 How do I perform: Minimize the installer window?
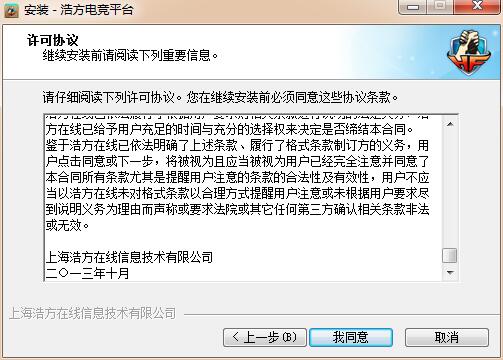[x=413, y=6]
